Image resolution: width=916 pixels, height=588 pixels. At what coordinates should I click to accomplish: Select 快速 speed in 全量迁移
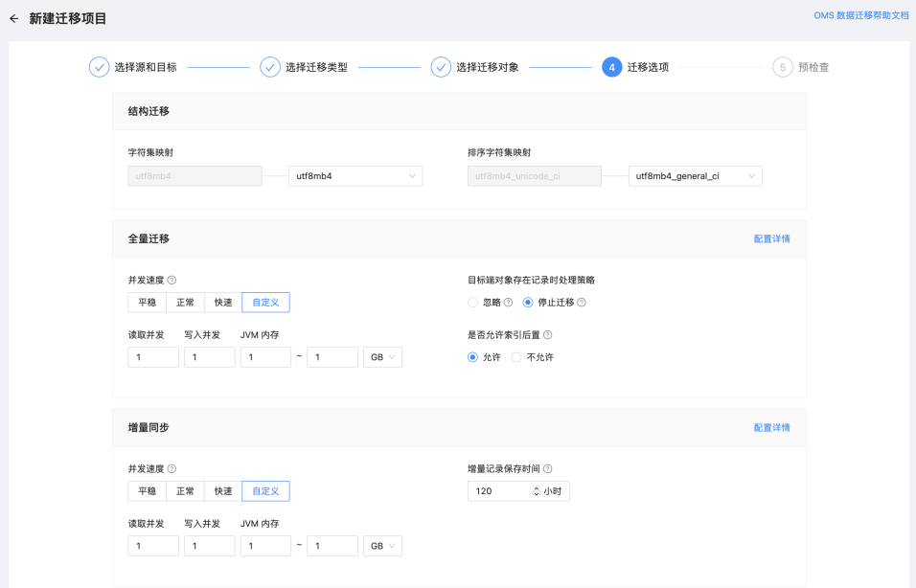pyautogui.click(x=223, y=303)
